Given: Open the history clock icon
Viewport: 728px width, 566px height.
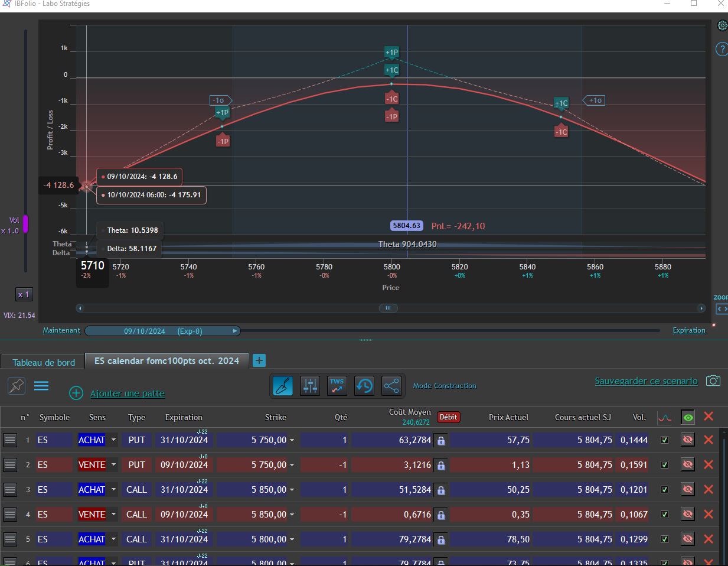Looking at the screenshot, I should point(364,386).
